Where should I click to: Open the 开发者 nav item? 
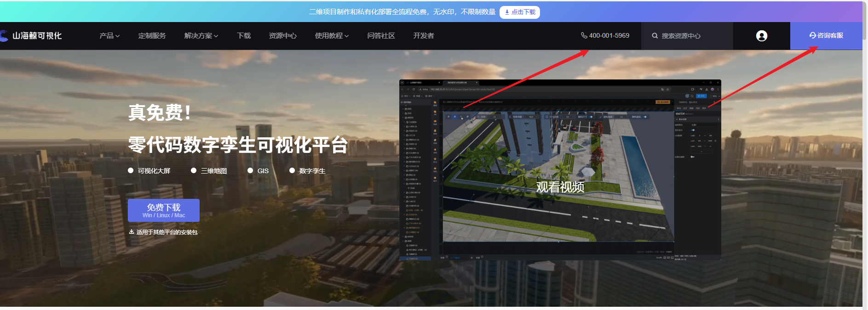[423, 36]
